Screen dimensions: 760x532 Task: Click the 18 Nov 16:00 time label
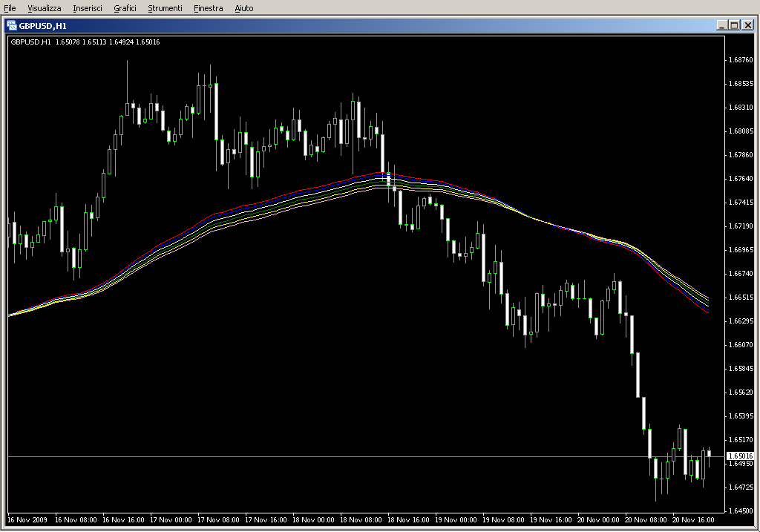[x=408, y=520]
